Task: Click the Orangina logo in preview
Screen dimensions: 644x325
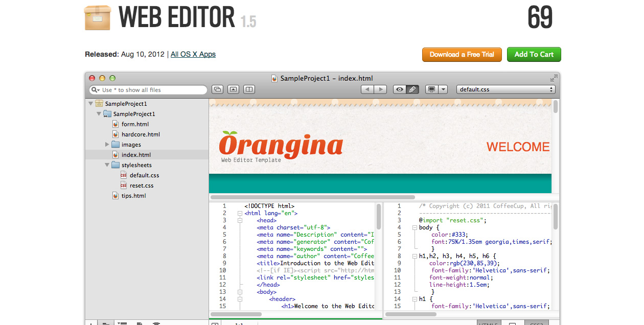Action: coord(281,145)
